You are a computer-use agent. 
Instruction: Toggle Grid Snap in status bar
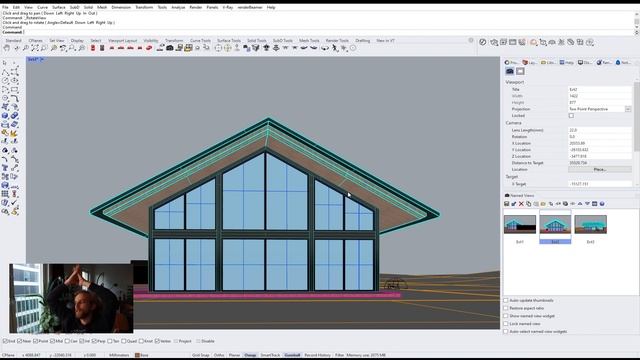[200, 355]
